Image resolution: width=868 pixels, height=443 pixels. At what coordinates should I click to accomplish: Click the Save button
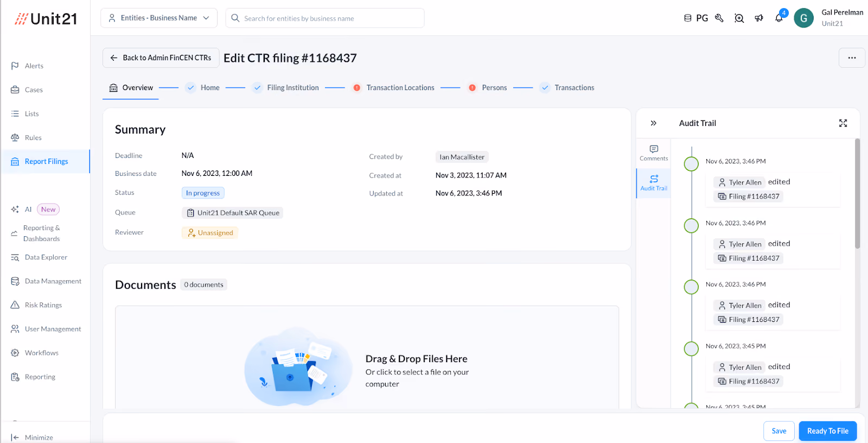[779, 431]
